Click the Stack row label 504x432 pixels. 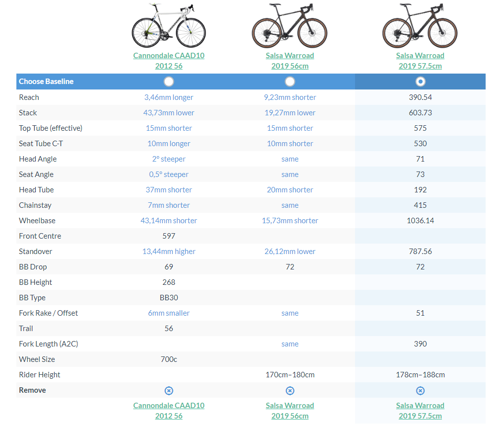[28, 113]
